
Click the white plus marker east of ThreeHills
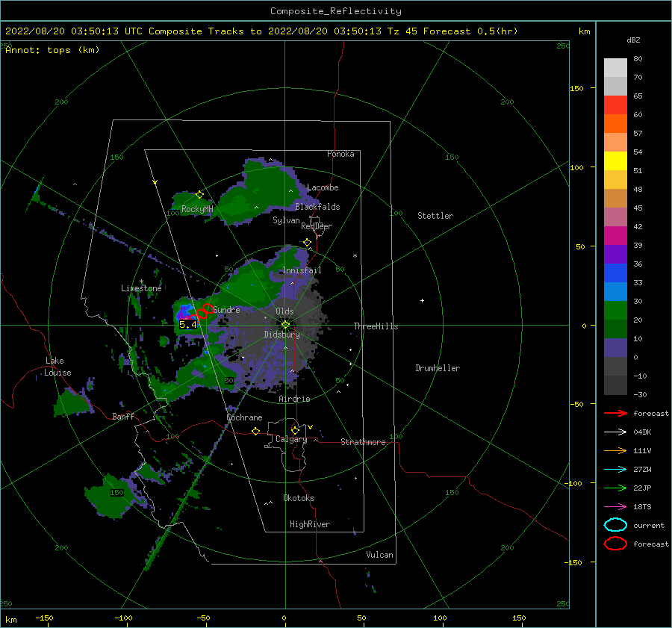coord(422,300)
